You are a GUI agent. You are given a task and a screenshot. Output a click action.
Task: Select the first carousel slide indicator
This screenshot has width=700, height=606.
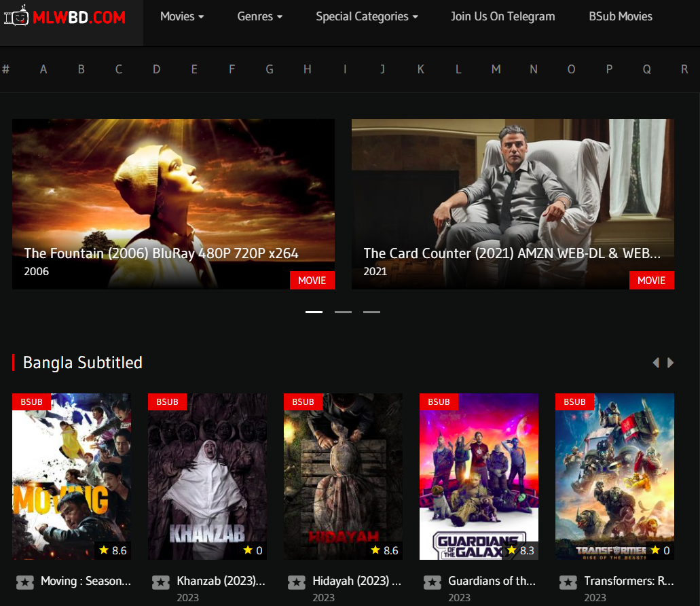(x=314, y=312)
